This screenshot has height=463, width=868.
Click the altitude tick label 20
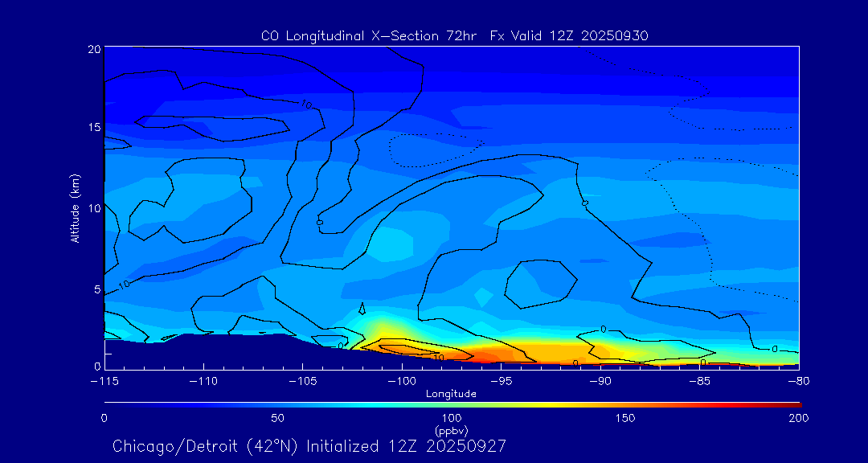pyautogui.click(x=93, y=49)
